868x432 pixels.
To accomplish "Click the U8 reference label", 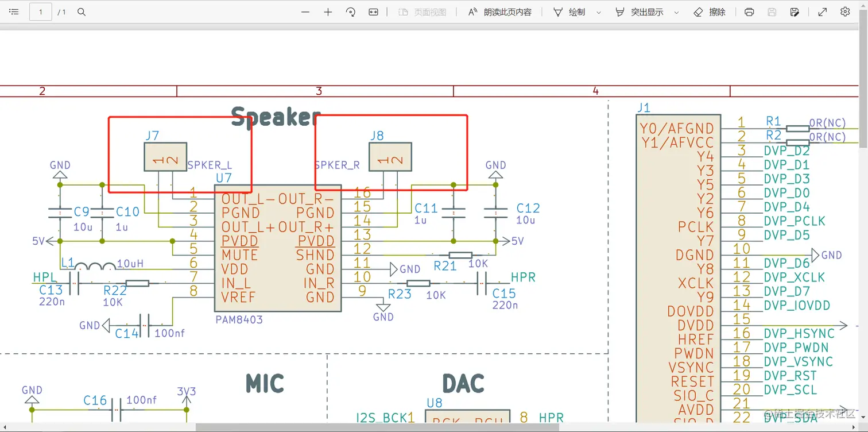I will click(x=435, y=404).
